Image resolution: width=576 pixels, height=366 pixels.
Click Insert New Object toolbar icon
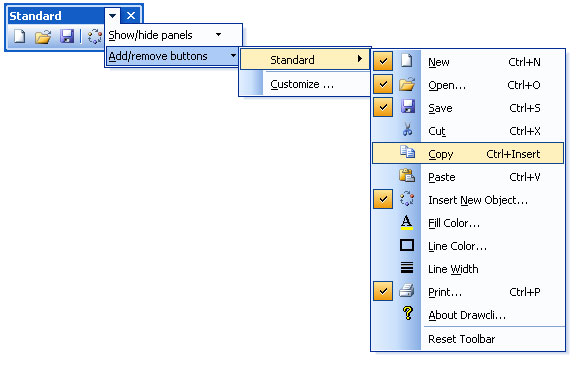click(95, 36)
